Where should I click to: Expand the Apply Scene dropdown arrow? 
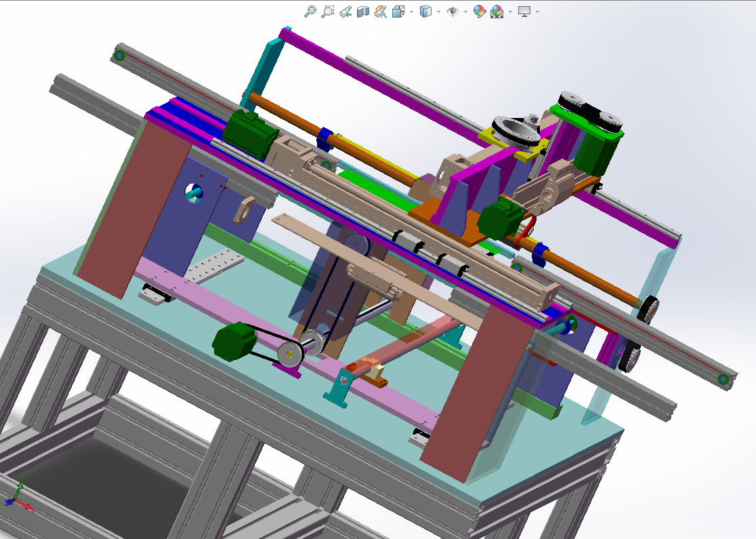[x=510, y=12]
